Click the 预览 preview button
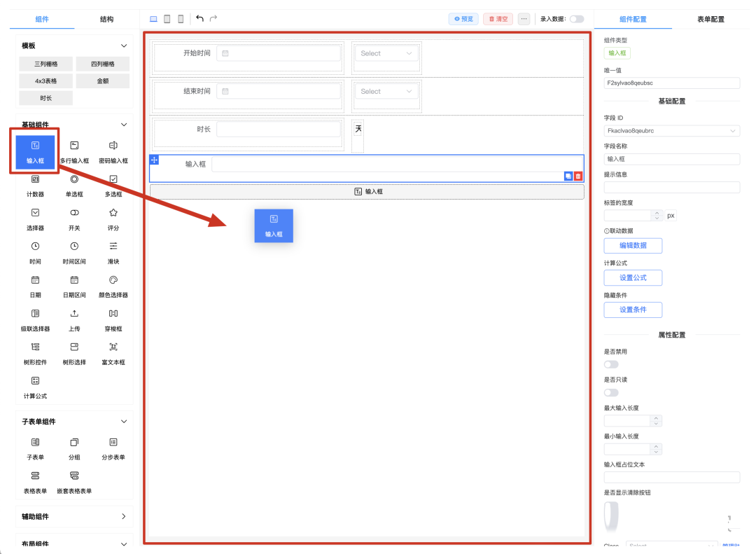The height and width of the screenshot is (554, 756). point(463,19)
